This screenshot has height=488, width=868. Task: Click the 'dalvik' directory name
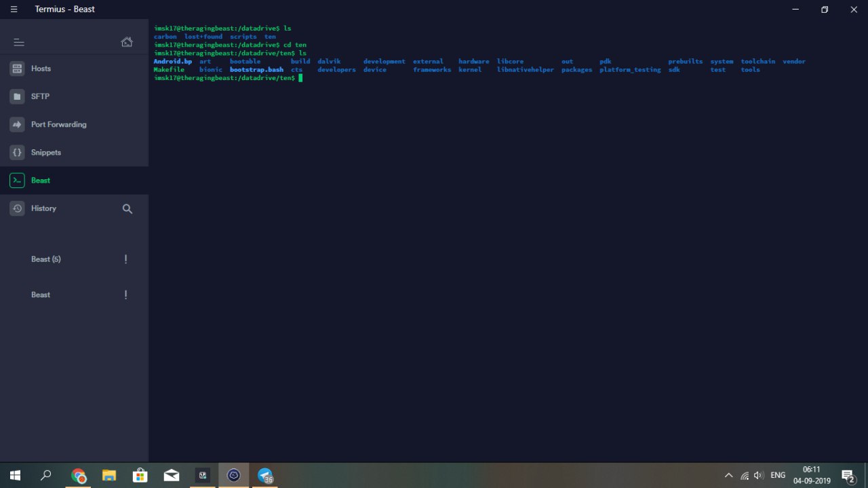pyautogui.click(x=329, y=61)
